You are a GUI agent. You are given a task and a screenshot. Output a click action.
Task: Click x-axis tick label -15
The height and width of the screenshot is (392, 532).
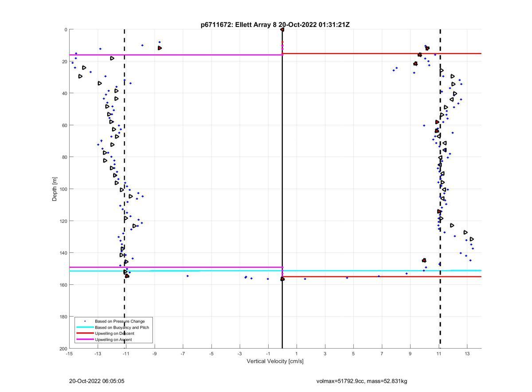[69, 353]
